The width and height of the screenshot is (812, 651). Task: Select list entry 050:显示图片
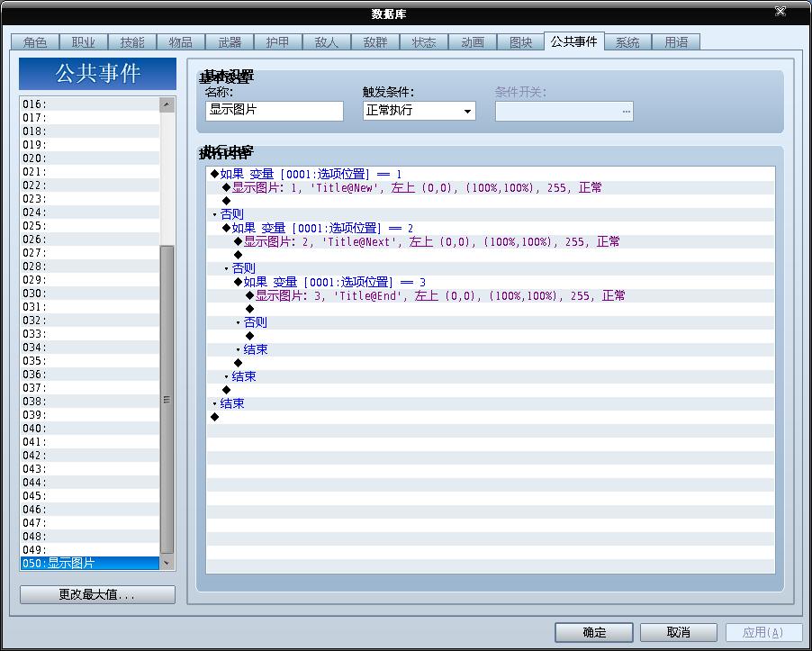click(90, 564)
